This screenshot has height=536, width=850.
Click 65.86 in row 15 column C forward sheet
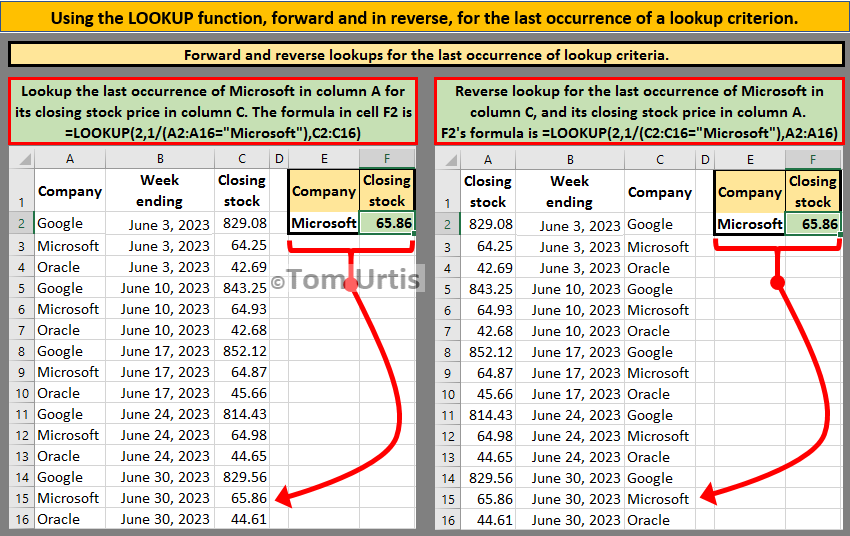242,498
